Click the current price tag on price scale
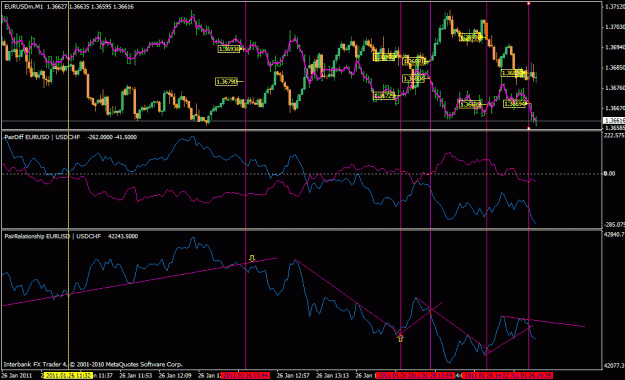 [x=614, y=120]
